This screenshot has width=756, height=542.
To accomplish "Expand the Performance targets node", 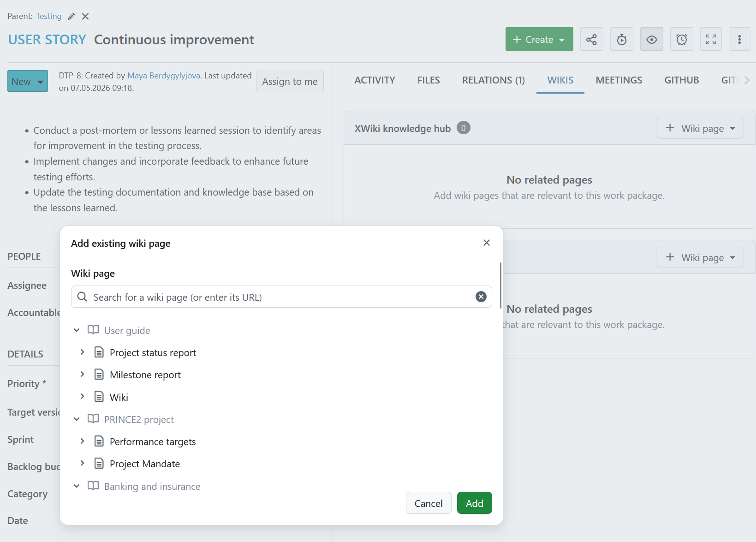I will click(82, 441).
